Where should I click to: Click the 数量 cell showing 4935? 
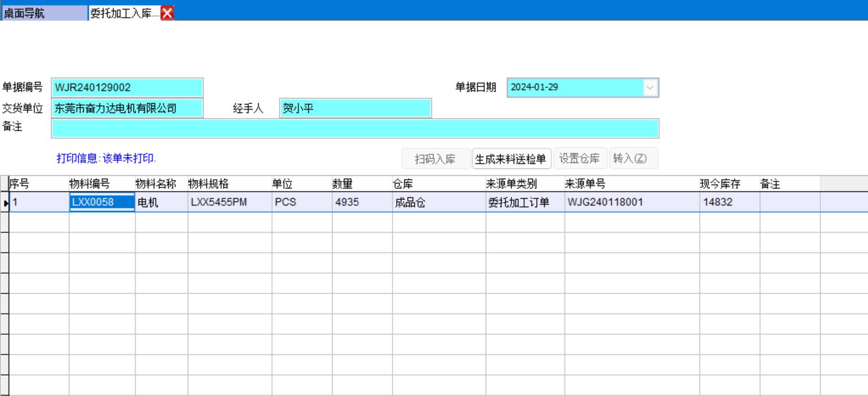362,202
